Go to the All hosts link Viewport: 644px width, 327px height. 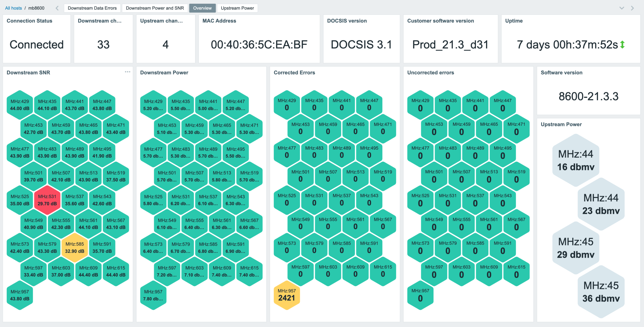tap(13, 8)
